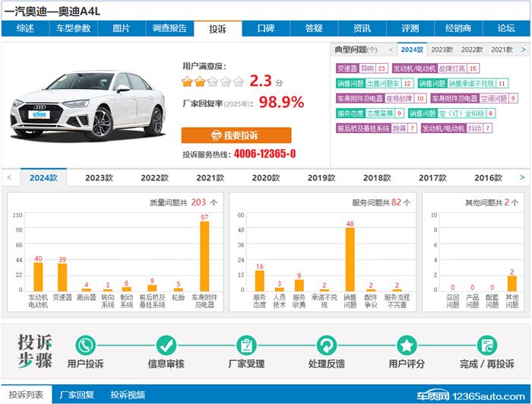Click the 车身附件及电器 bar with 97

pyautogui.click(x=204, y=256)
